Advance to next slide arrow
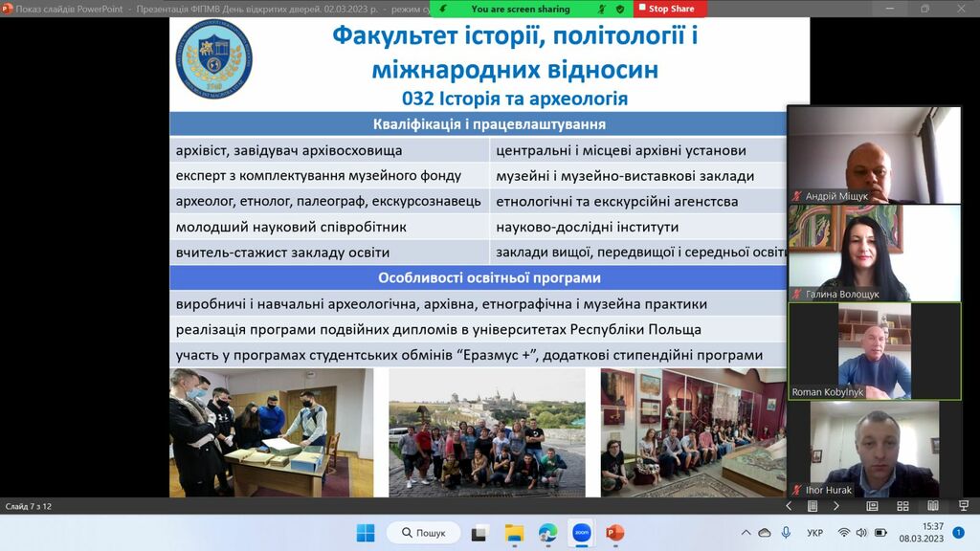The image size is (980, 551). (835, 506)
